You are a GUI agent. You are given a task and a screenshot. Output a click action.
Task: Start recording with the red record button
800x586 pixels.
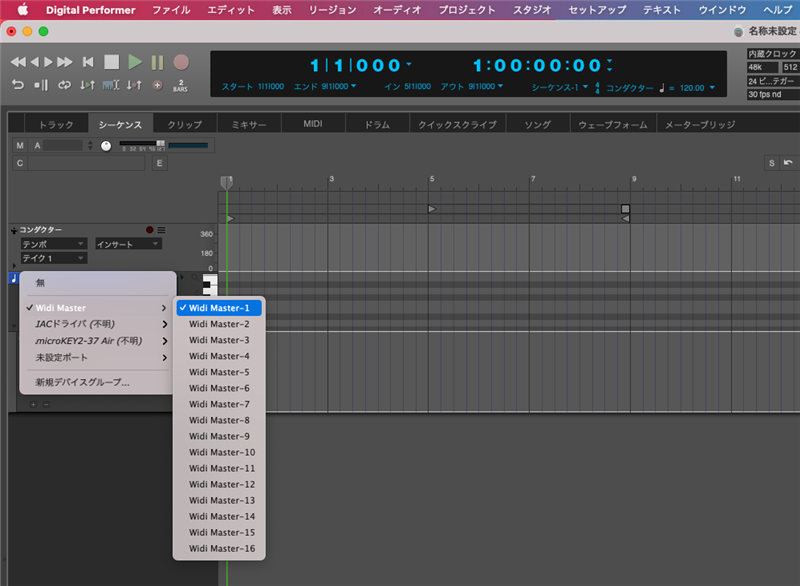[x=181, y=62]
